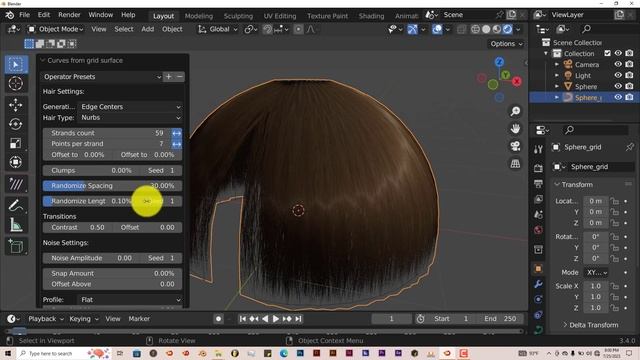This screenshot has height=360, width=640.
Task: Open the rotation Mode XYZ dropdown
Action: (x=597, y=272)
